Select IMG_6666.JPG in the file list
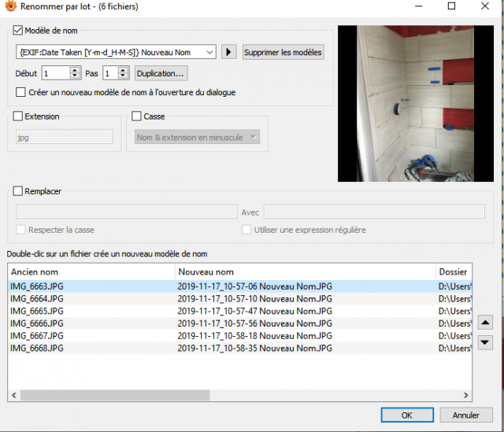504x432 pixels. 37,323
